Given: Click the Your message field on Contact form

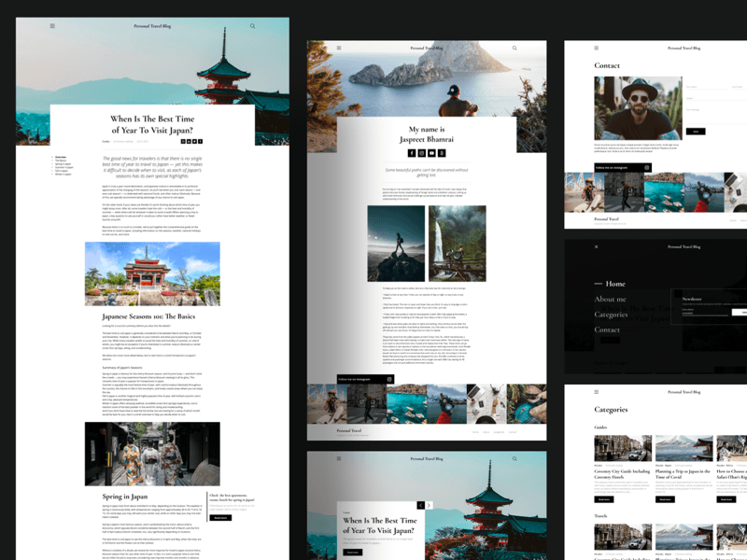Looking at the screenshot, I should (716, 116).
